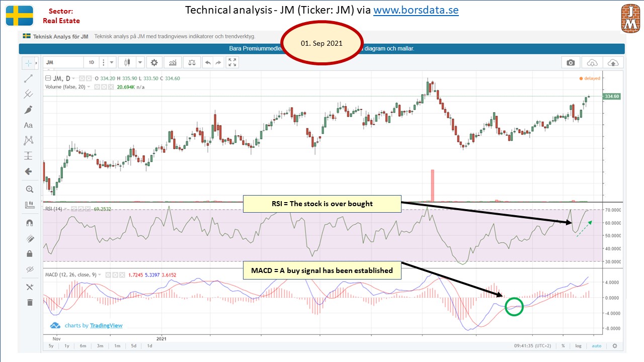Toggle visibility of JM series eye
Screen dimensions: 644x362
click(x=82, y=78)
